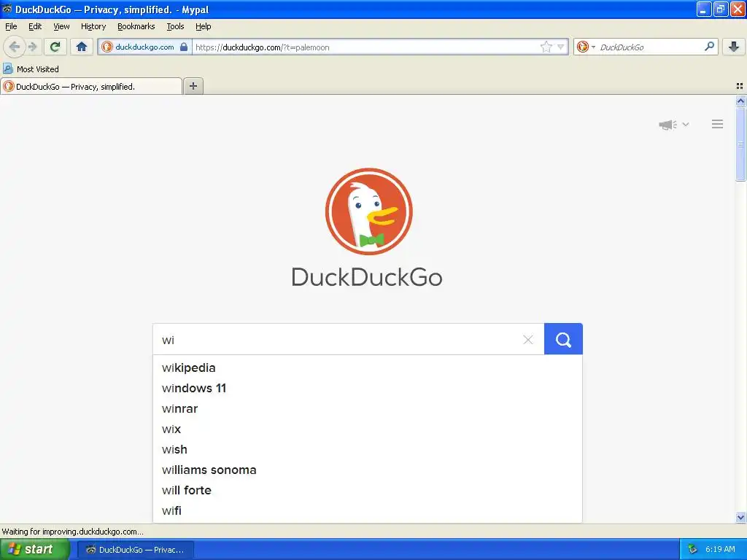Open the tab groups grid icon
747x560 pixels.
pos(740,86)
